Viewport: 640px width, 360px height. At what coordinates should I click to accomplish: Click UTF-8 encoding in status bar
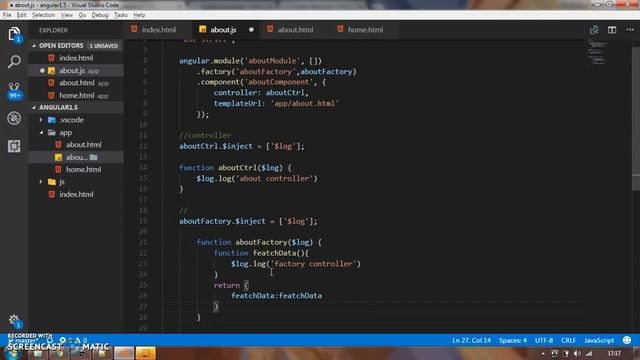point(544,340)
